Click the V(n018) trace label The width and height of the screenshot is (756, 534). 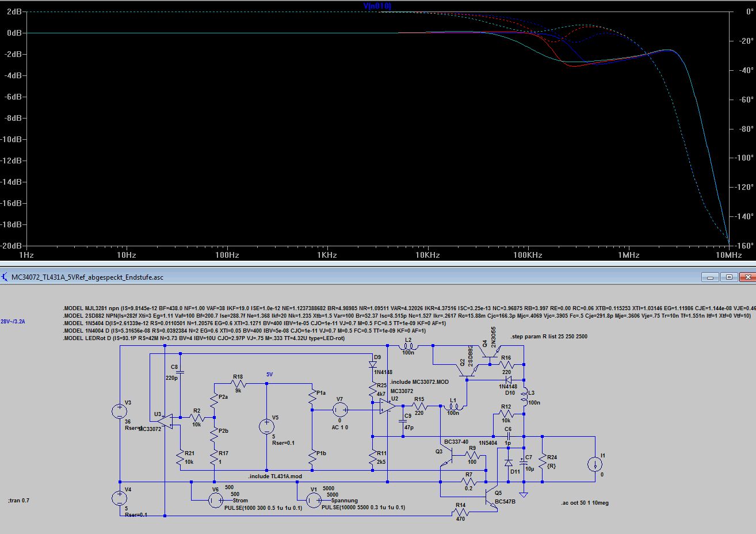377,6
